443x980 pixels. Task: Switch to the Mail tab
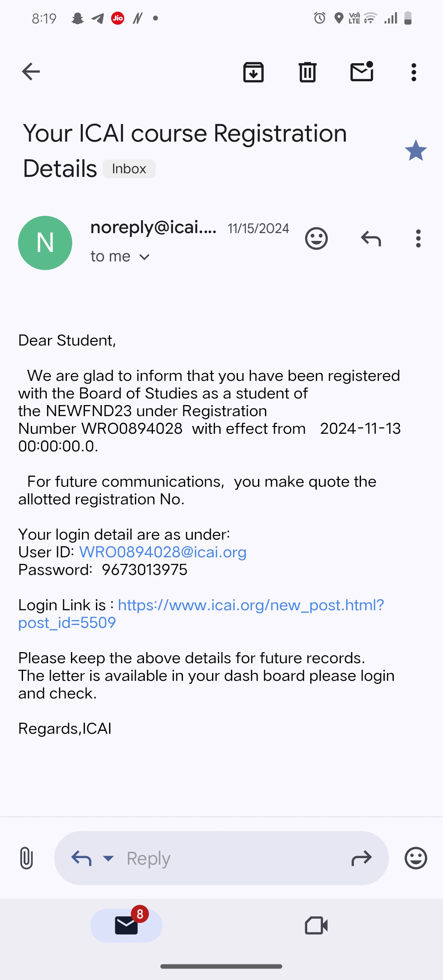tap(126, 925)
